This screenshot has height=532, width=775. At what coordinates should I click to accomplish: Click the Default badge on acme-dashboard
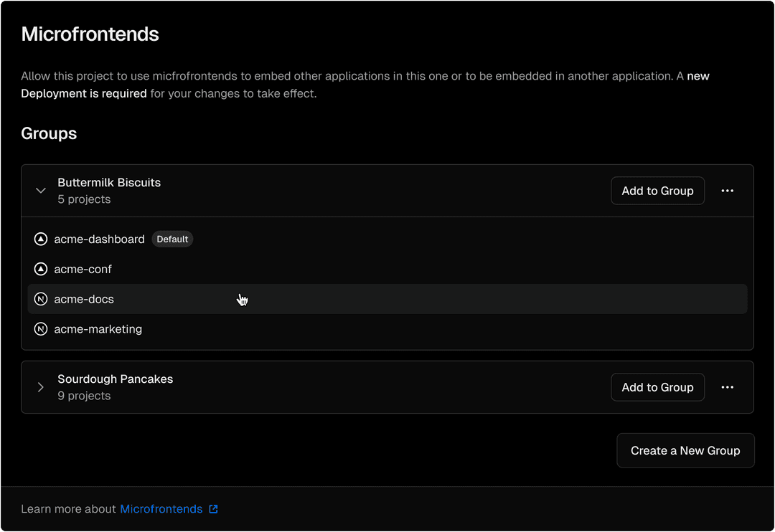(x=172, y=239)
